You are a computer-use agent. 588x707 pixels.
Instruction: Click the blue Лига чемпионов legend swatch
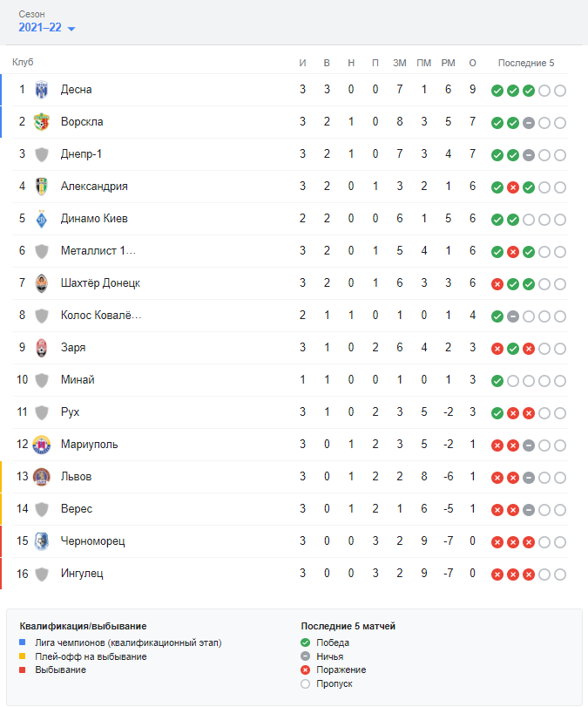pos(24,643)
